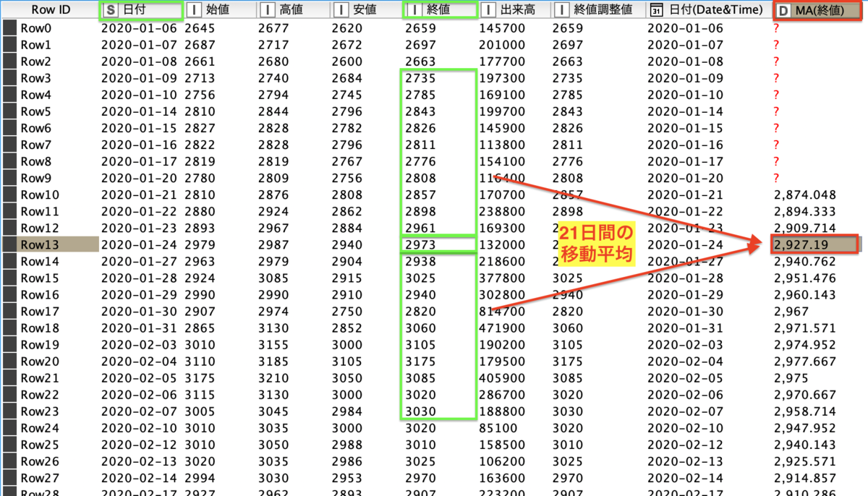Click 出来高 value 238800 in Row11
This screenshot has width=868, height=496.
click(x=503, y=211)
